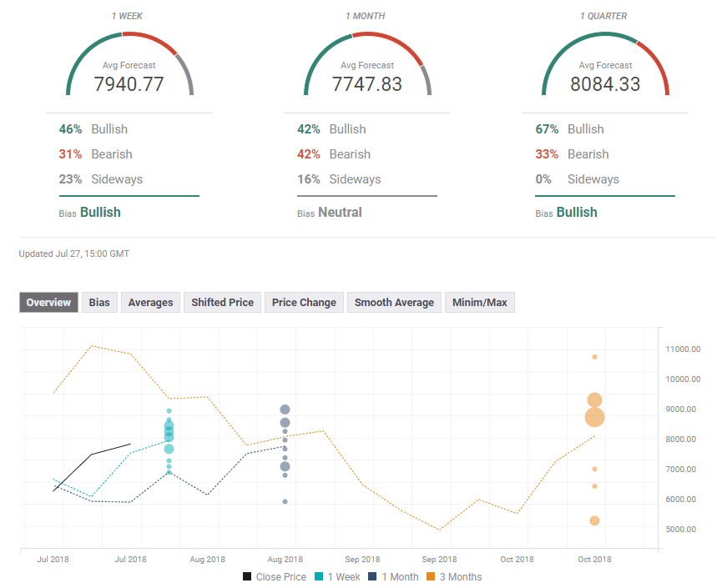Click the 33% Bearish figure
Screen dimensions: 727x588
[x=547, y=154]
